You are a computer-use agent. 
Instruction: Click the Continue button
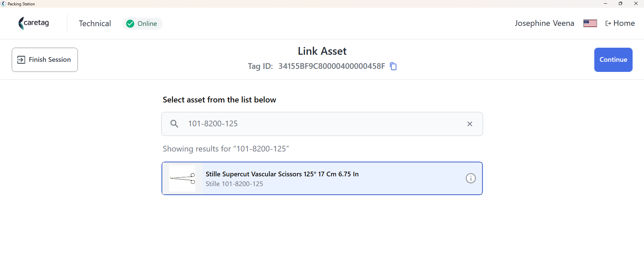(x=613, y=60)
